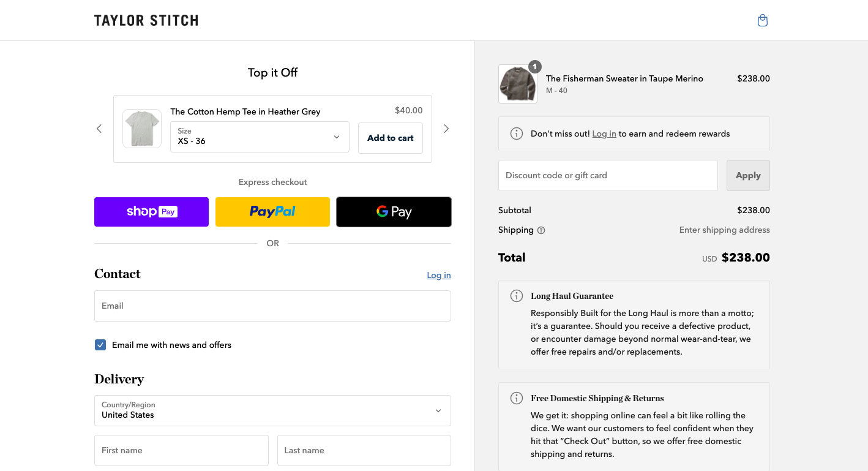Expand the Country/Region dropdown
Viewport: 868px width, 471px height.
pos(272,410)
